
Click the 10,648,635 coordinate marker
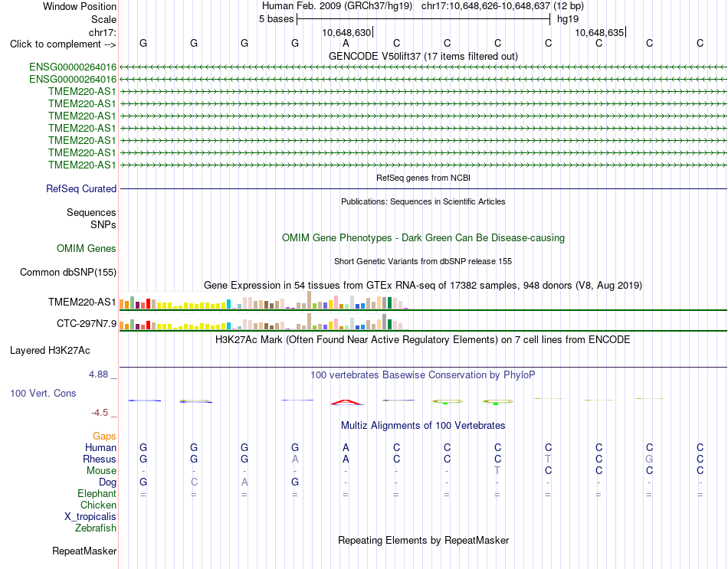pyautogui.click(x=599, y=32)
